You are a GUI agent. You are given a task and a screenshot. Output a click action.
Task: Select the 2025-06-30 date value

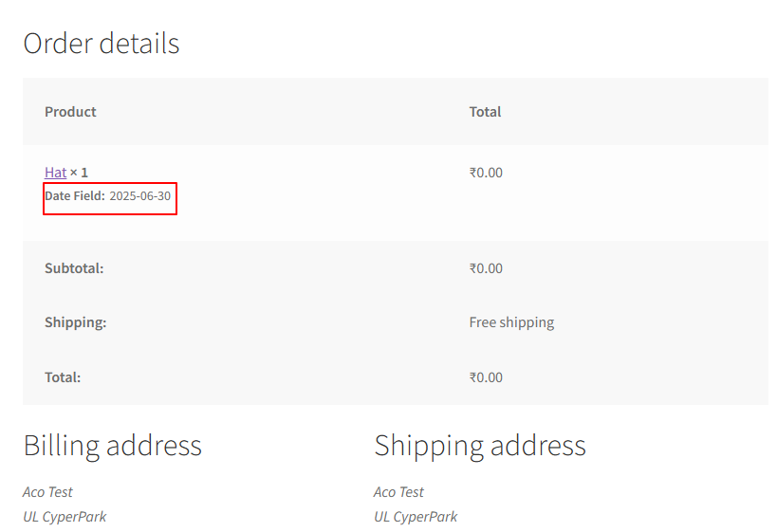tap(139, 196)
